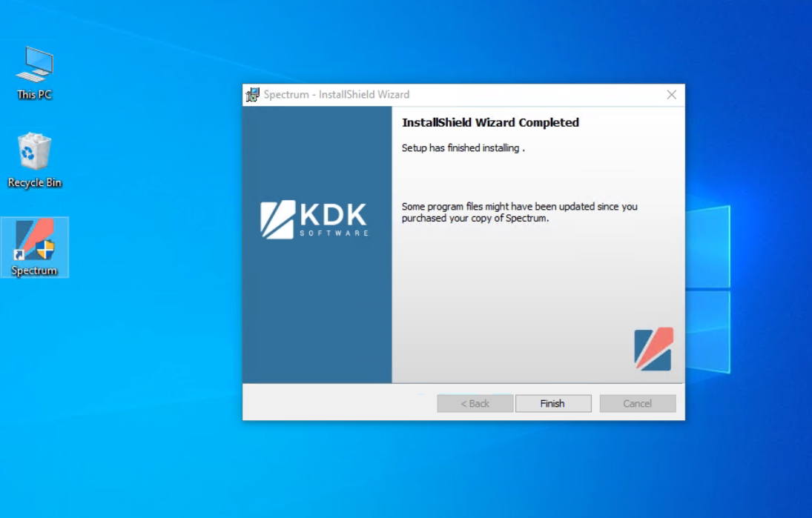Click the Finish button in the wizard
The image size is (812, 518).
click(x=553, y=404)
